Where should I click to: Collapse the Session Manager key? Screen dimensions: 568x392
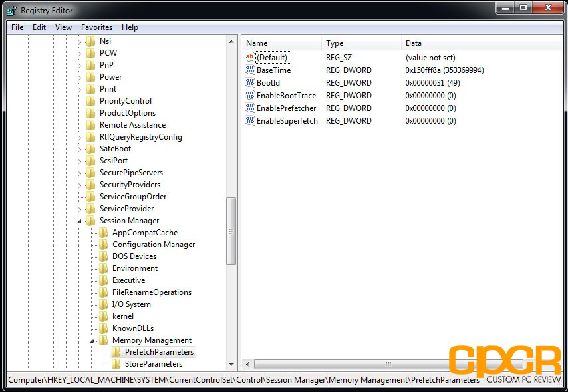(79, 221)
